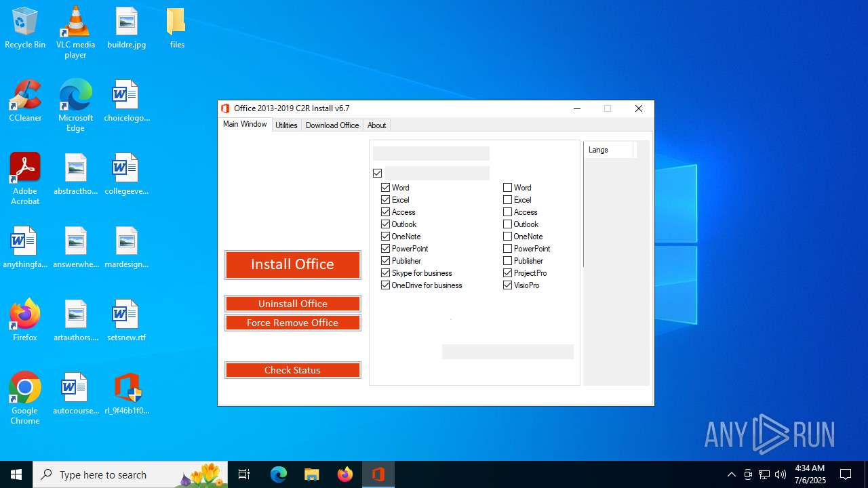868x488 pixels.
Task: Show hidden system tray icons
Action: click(x=731, y=474)
